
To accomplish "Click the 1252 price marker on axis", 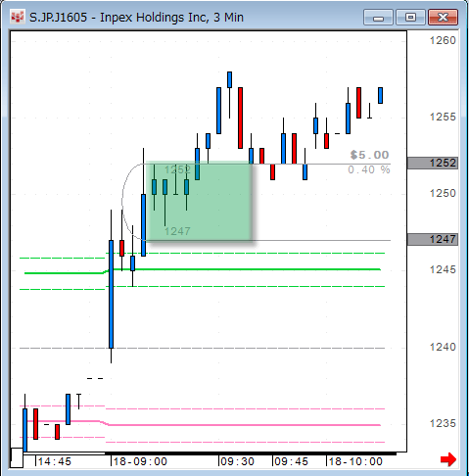I will click(433, 163).
